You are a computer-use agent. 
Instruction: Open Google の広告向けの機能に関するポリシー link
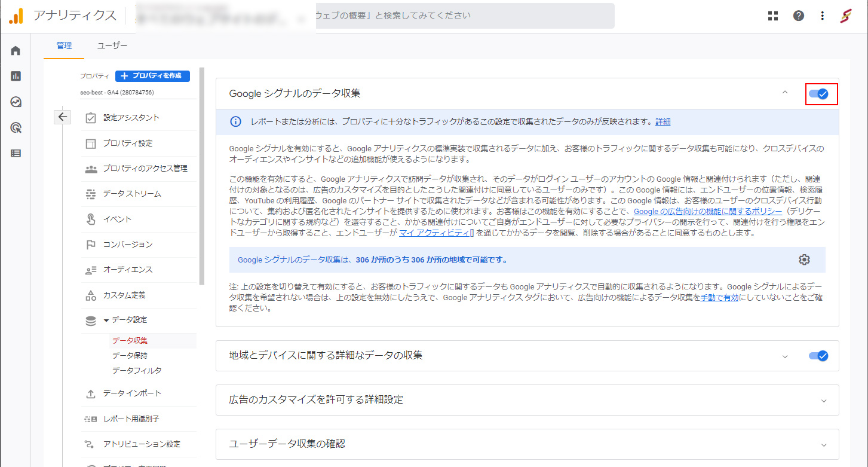click(x=708, y=212)
